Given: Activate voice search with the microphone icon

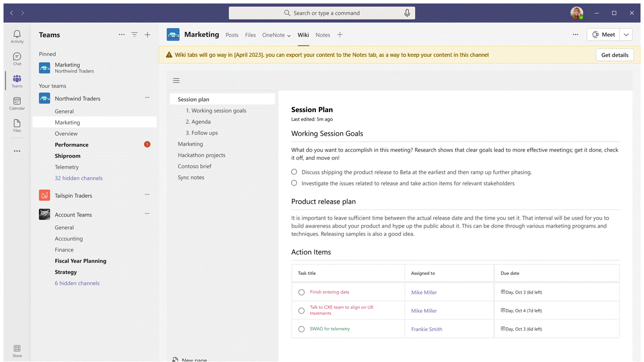Looking at the screenshot, I should [x=407, y=13].
